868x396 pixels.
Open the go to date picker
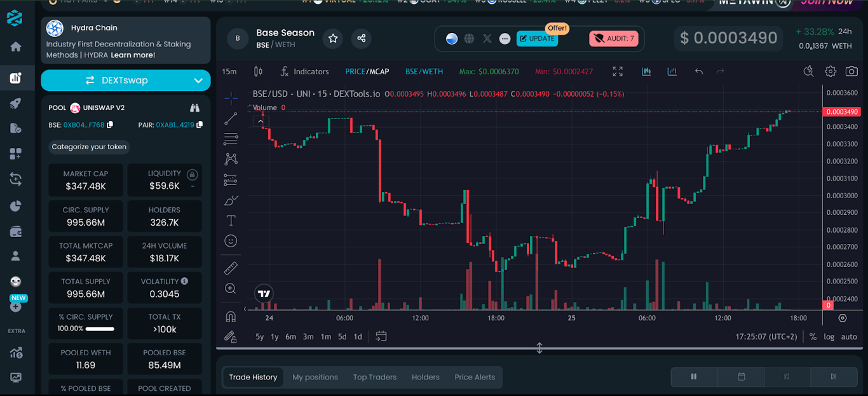(381, 336)
